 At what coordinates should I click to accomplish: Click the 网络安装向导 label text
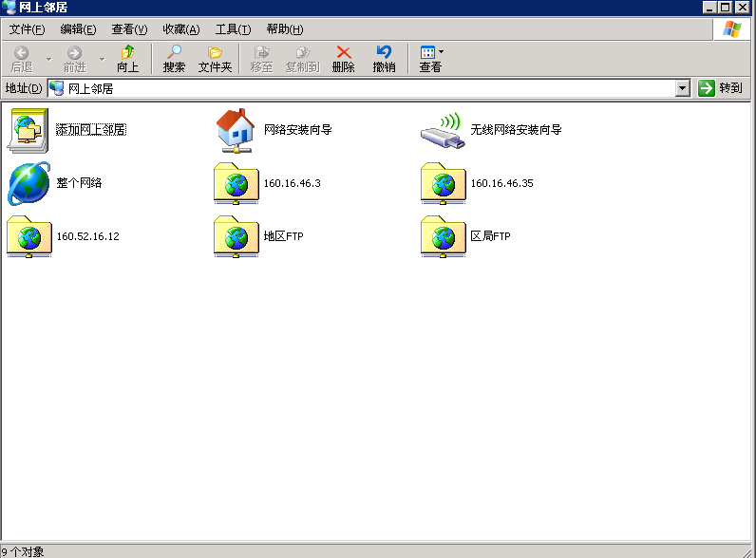[298, 130]
